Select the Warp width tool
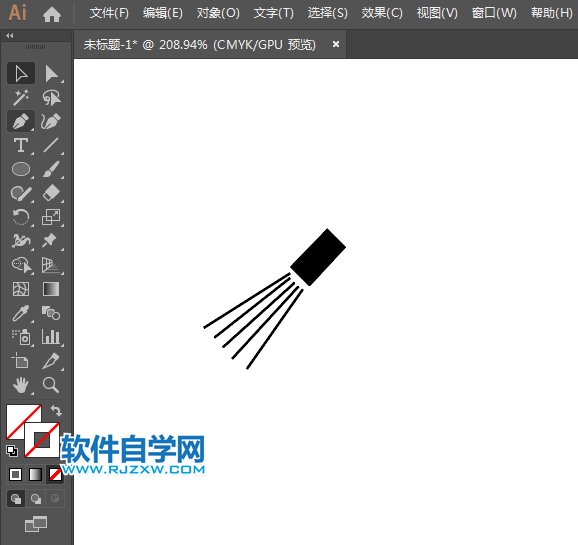 click(21, 241)
